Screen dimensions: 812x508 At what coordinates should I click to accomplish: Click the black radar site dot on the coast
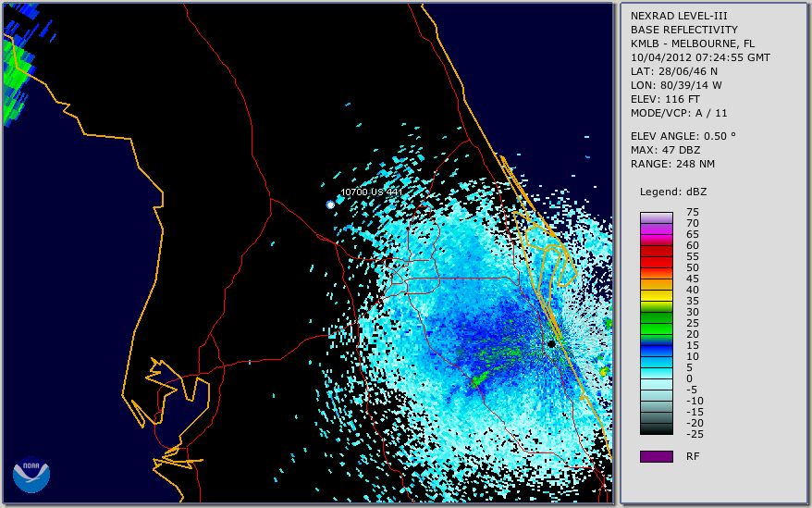pos(551,343)
